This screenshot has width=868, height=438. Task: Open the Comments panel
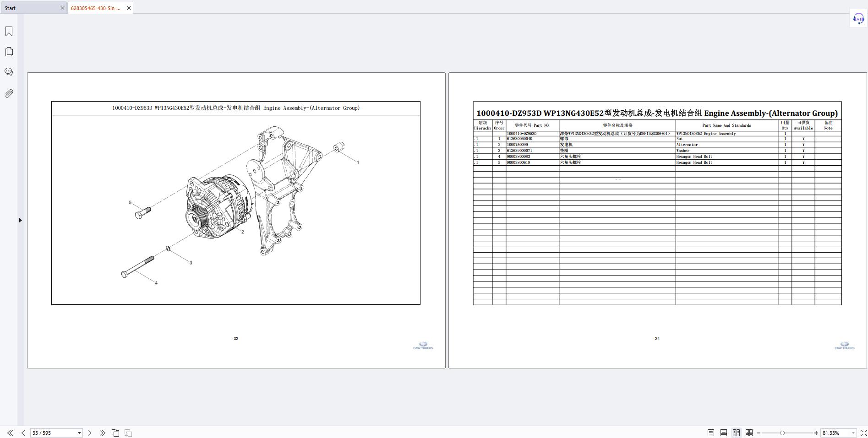click(x=9, y=72)
